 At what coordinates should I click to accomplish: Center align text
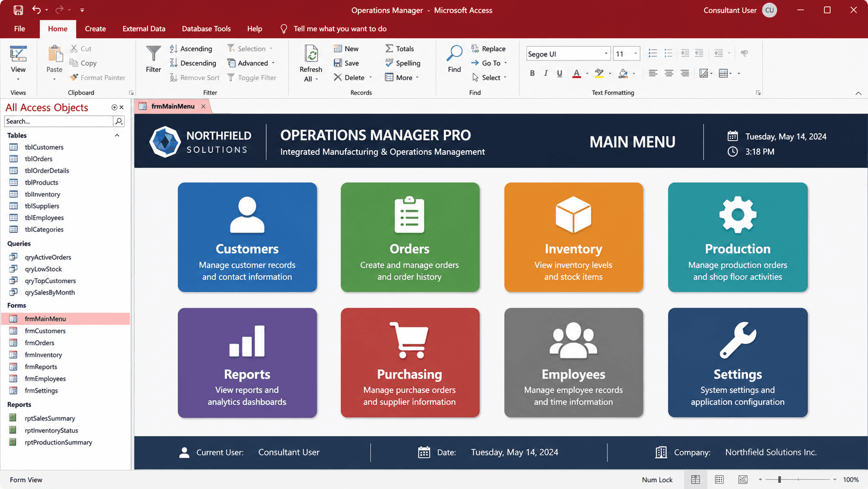pyautogui.click(x=669, y=73)
